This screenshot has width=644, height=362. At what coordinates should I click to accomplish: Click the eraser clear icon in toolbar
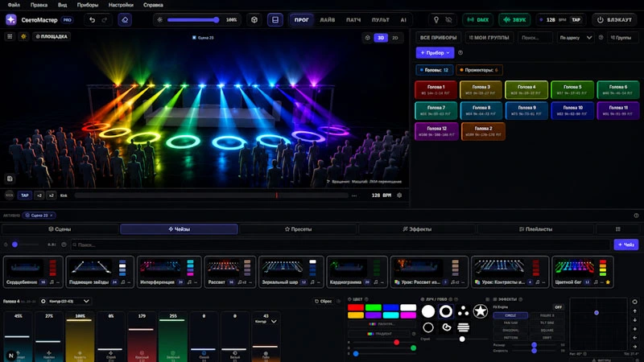point(125,19)
